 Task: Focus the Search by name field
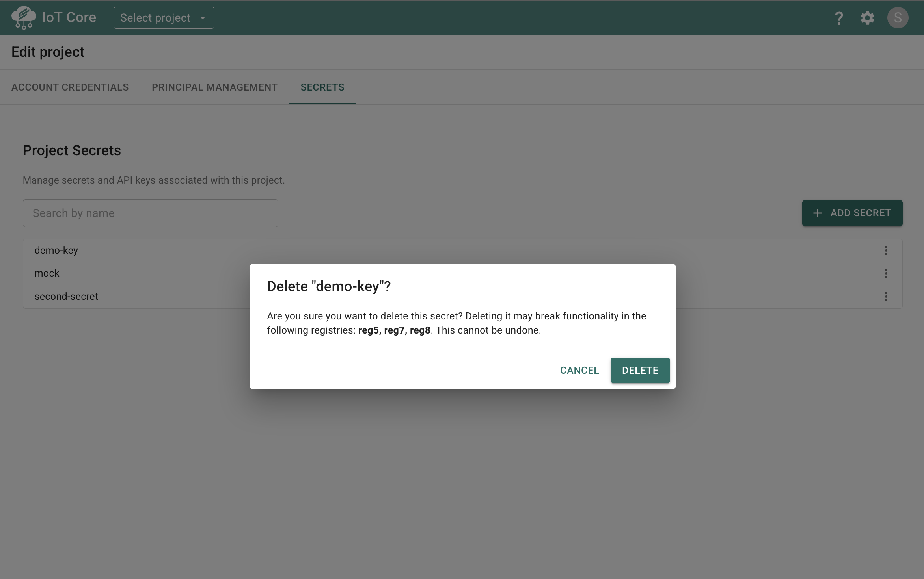[x=151, y=213]
